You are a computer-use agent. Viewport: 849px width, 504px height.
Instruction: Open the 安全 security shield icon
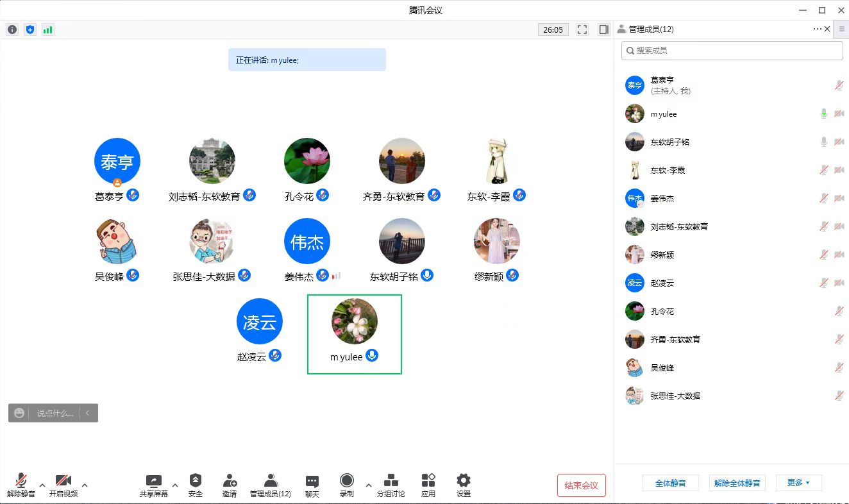[196, 481]
